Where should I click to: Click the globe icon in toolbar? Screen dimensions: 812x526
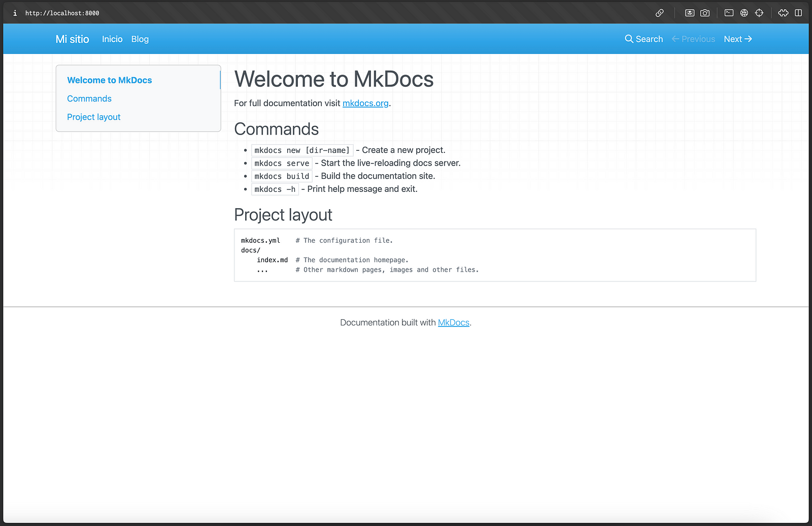[x=744, y=13]
